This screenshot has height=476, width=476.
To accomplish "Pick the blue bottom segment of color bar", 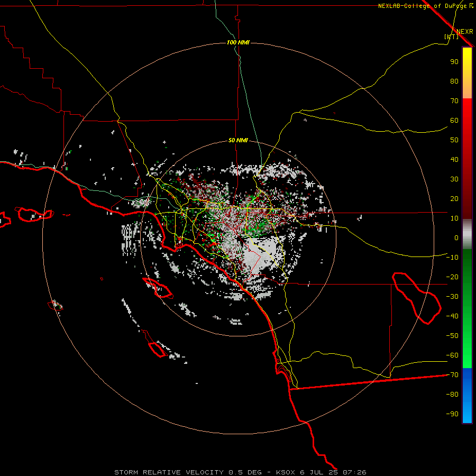I will (467, 396).
